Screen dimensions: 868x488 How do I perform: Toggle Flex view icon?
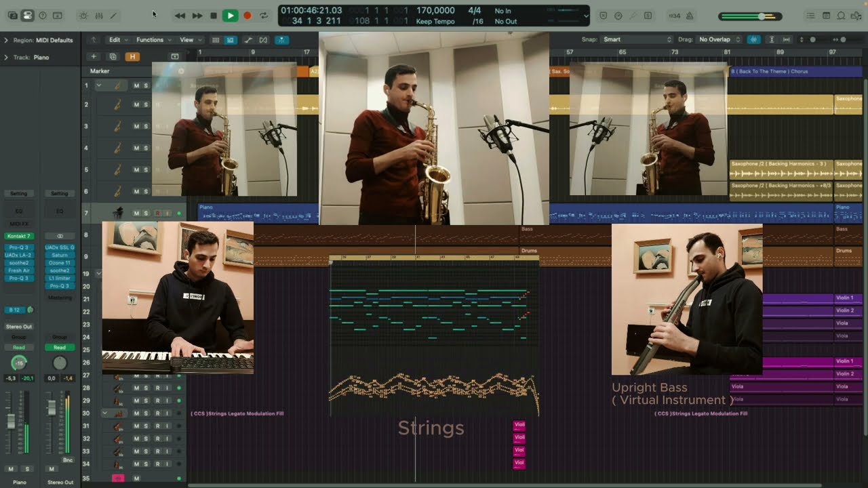[263, 40]
